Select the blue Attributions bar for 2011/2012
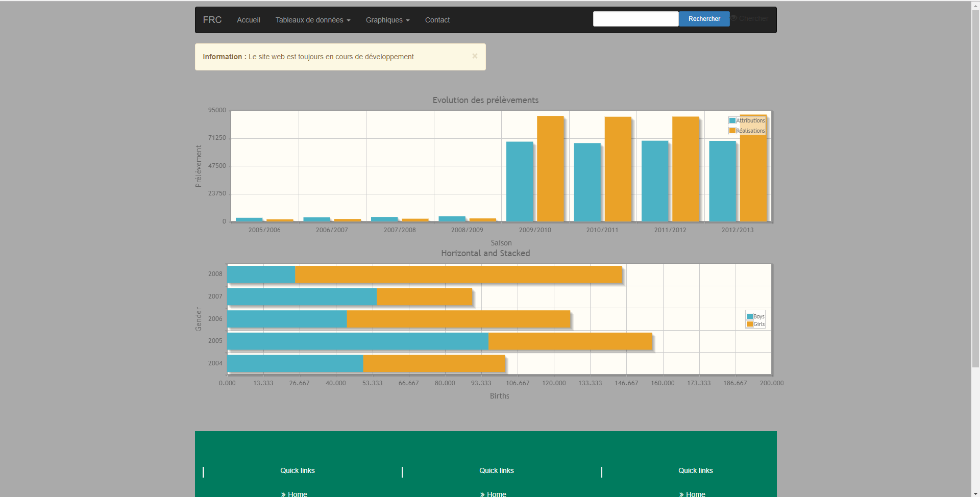This screenshot has height=497, width=980. tap(655, 181)
